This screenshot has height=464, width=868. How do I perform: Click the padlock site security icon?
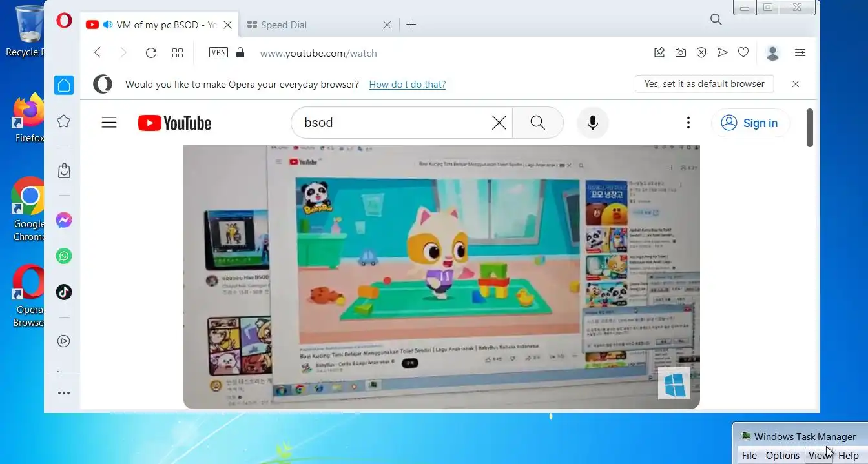click(240, 52)
